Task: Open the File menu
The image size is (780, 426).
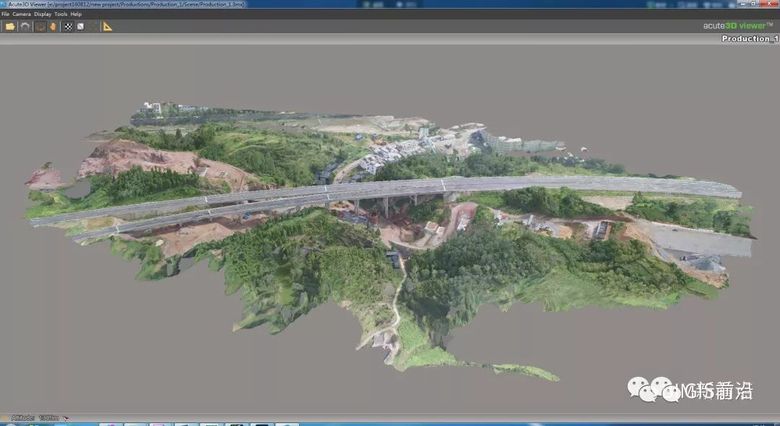Action: coord(5,14)
